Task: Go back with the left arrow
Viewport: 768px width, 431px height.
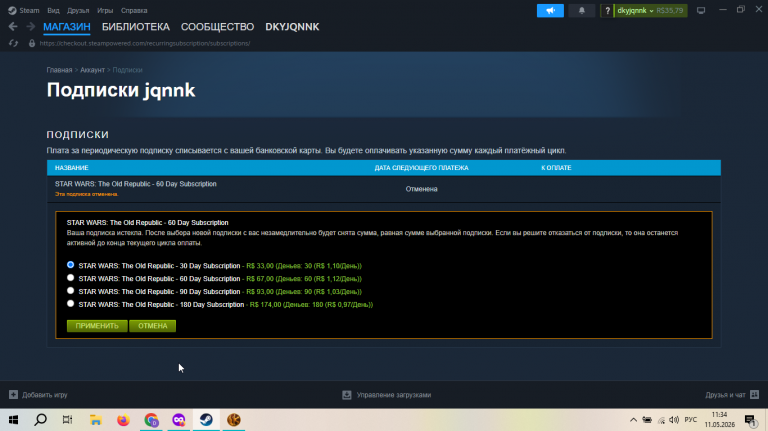Action: coord(13,26)
